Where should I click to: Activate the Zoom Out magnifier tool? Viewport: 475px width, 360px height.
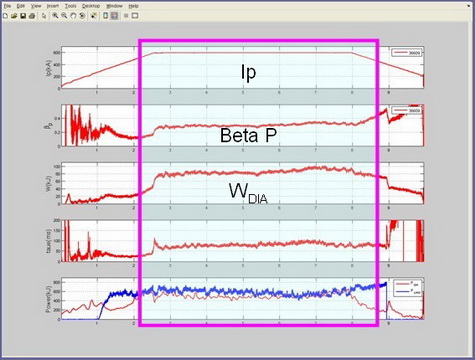pos(64,16)
